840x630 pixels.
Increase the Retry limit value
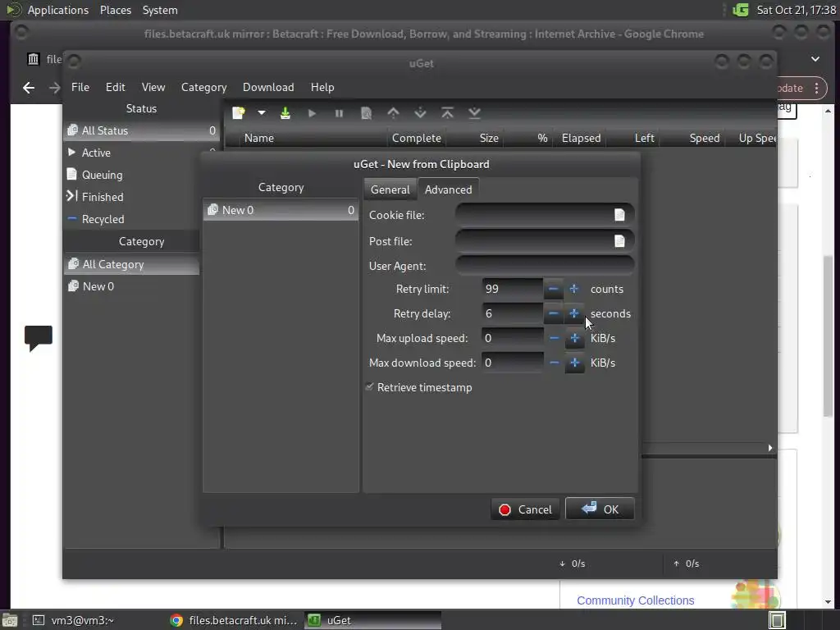coord(574,290)
